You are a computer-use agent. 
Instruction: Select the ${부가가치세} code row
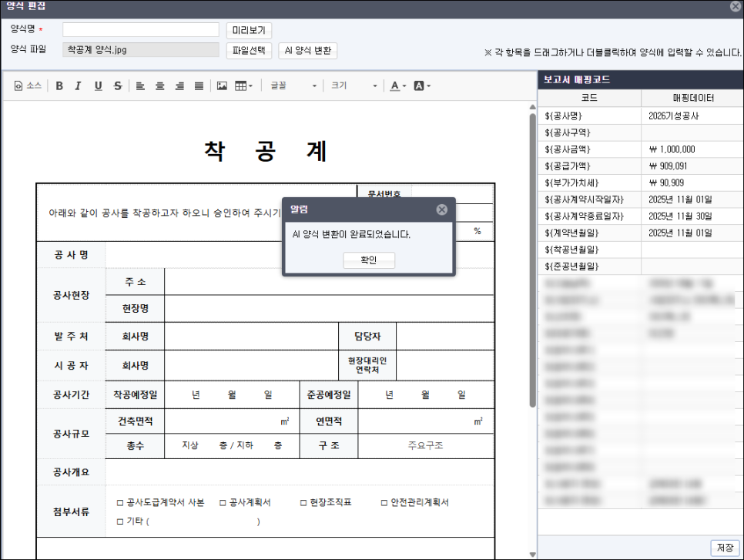pyautogui.click(x=641, y=183)
